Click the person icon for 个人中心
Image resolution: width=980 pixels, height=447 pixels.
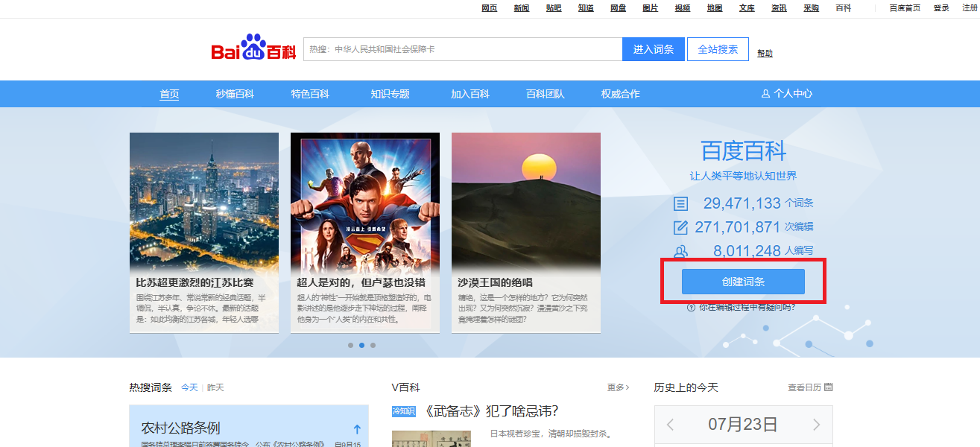click(x=765, y=94)
